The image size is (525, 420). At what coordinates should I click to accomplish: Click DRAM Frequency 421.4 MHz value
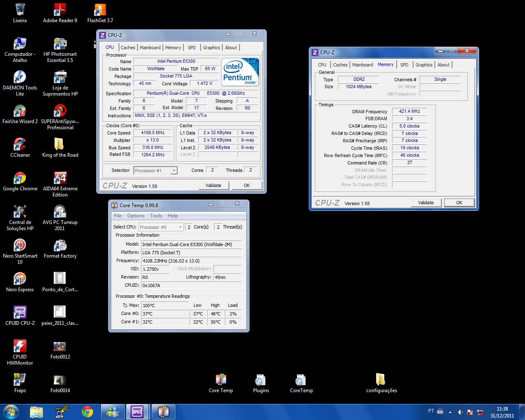tap(409, 111)
